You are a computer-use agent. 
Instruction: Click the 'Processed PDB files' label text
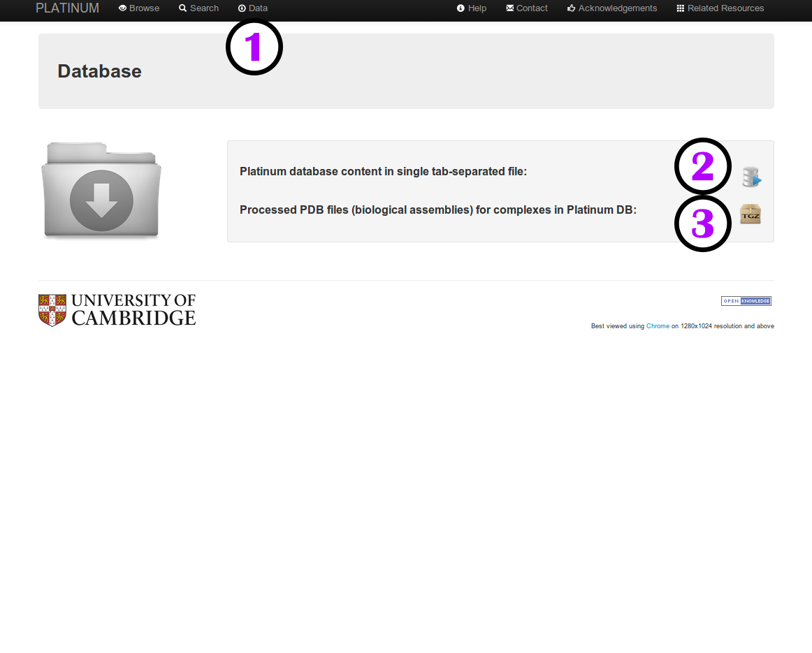(437, 210)
